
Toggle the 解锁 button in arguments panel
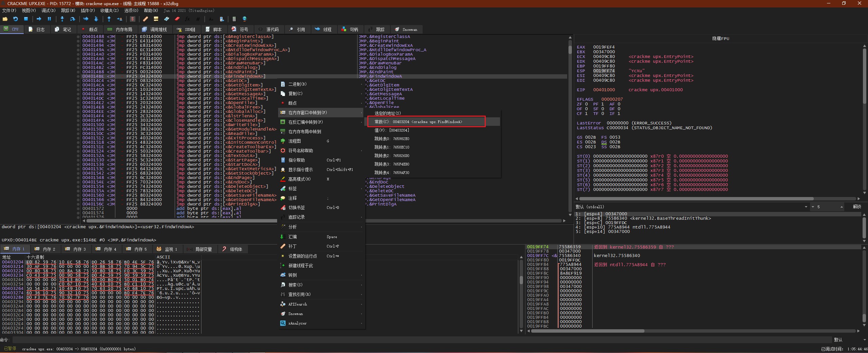(x=857, y=207)
